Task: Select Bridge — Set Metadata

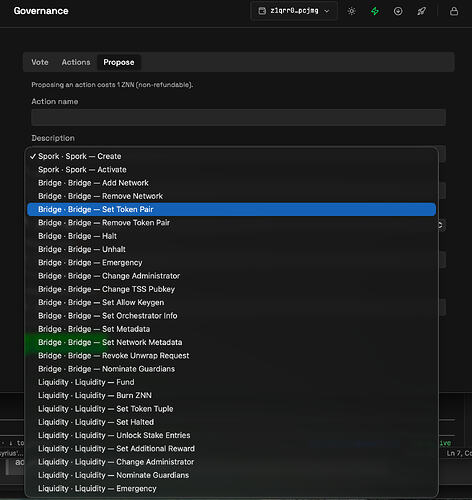Action: pos(231,329)
